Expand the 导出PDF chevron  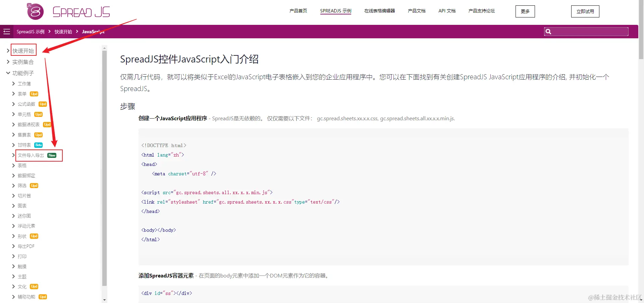[13, 246]
